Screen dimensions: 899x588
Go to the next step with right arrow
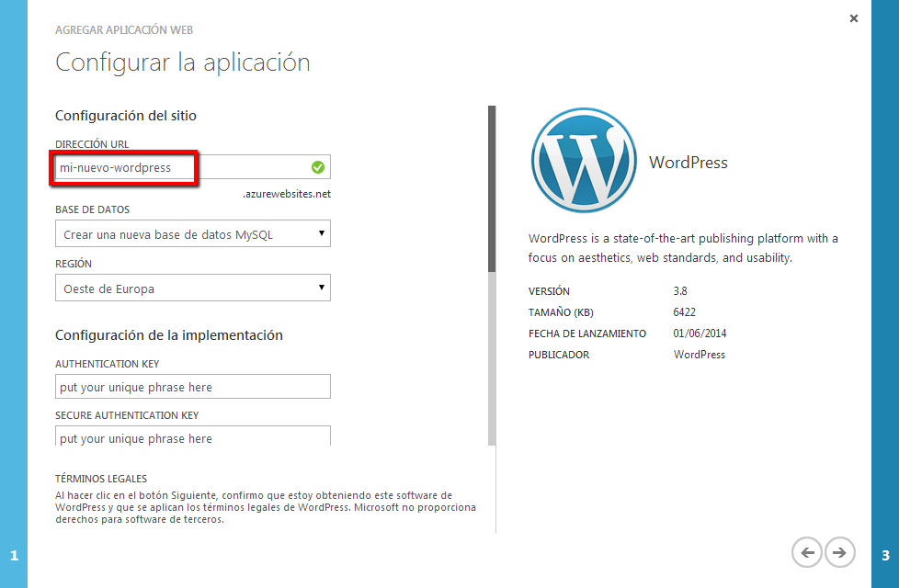pyautogui.click(x=839, y=552)
